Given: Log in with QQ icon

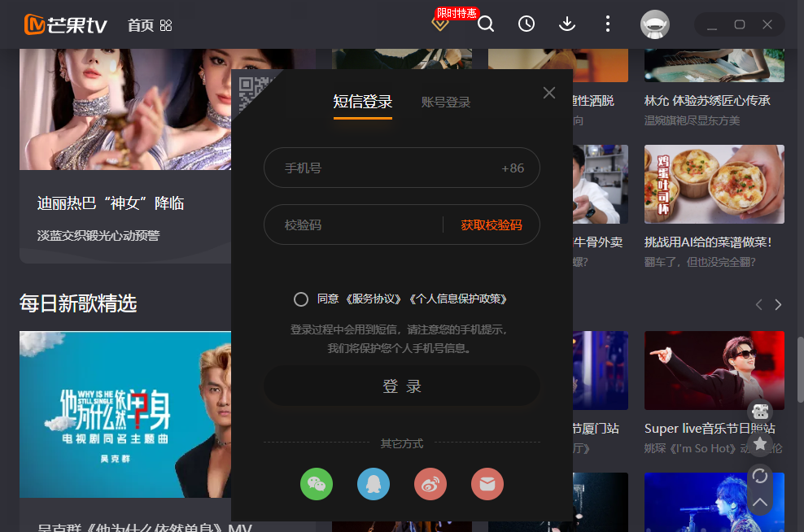Looking at the screenshot, I should click(x=374, y=484).
